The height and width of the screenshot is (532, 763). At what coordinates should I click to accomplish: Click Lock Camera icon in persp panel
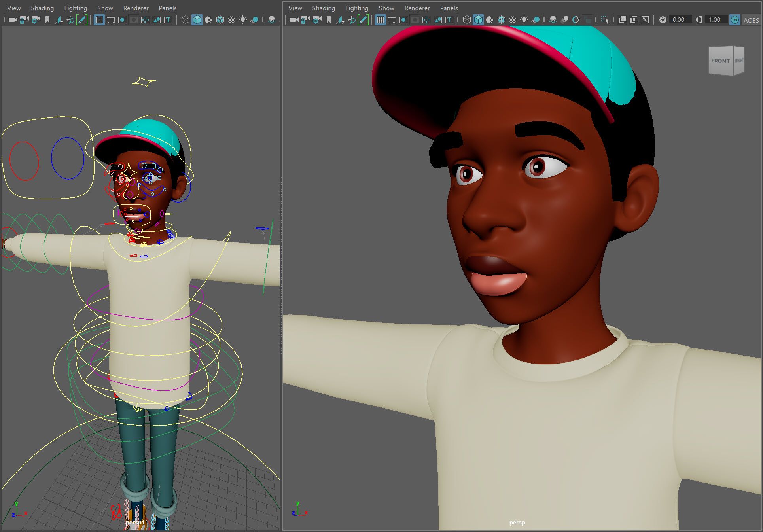pos(306,20)
